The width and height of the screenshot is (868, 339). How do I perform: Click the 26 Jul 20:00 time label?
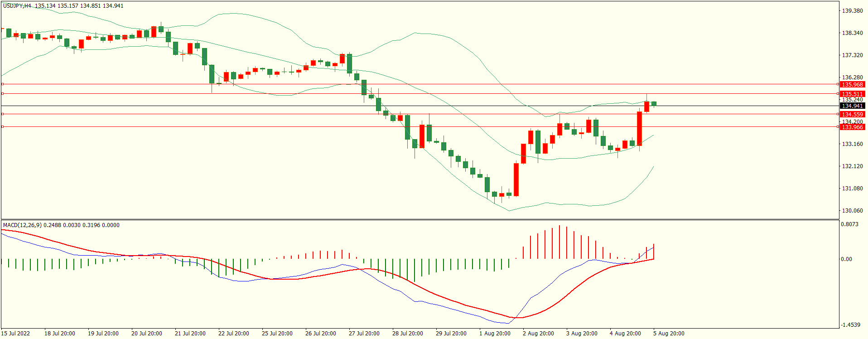[321, 334]
